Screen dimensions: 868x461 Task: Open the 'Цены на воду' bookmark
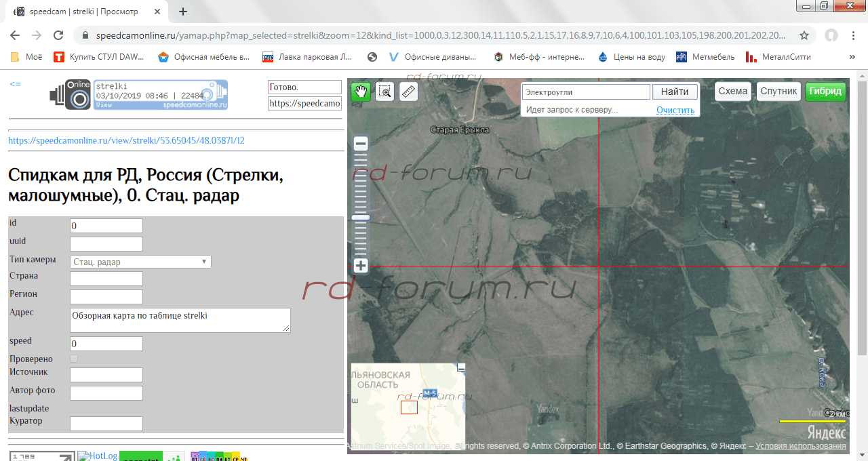click(632, 57)
